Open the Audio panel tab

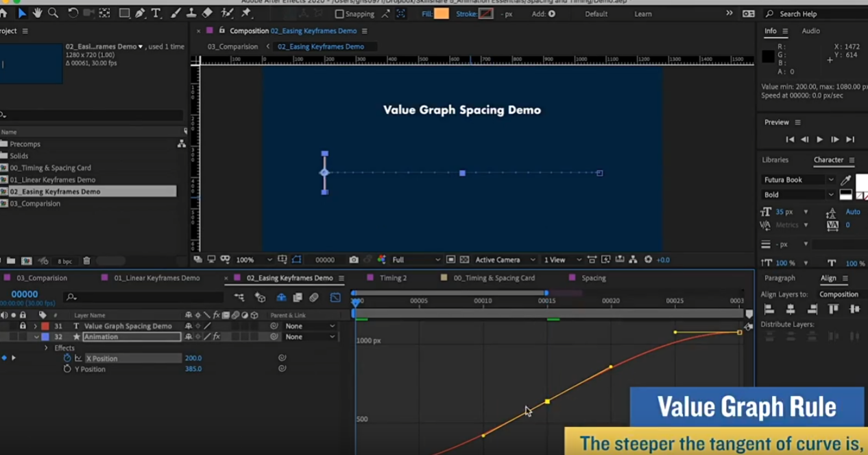click(810, 31)
